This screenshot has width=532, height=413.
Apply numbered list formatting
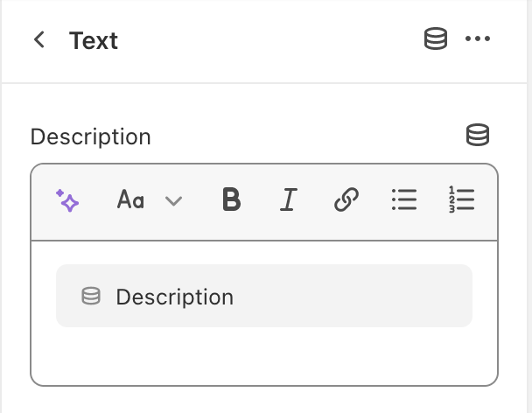click(460, 200)
